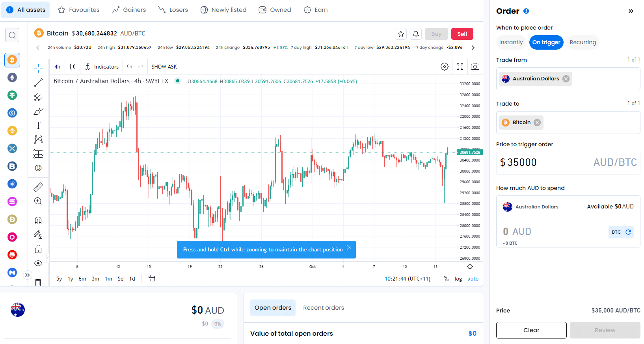Switch to the Favourites tab

tap(79, 10)
